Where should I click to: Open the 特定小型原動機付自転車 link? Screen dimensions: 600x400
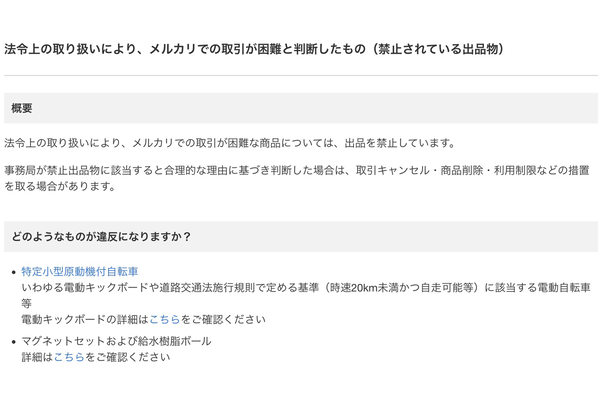[80, 271]
